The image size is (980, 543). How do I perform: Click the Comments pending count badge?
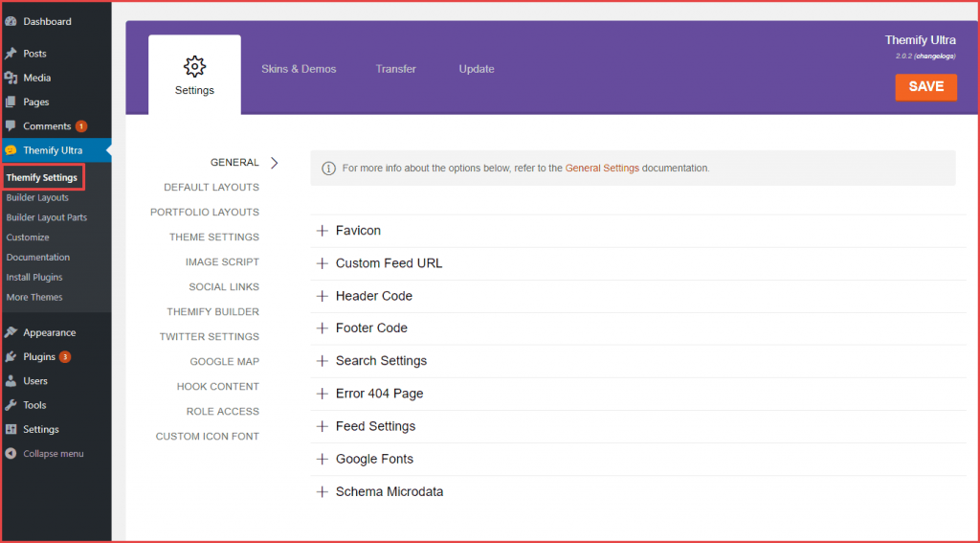click(81, 126)
